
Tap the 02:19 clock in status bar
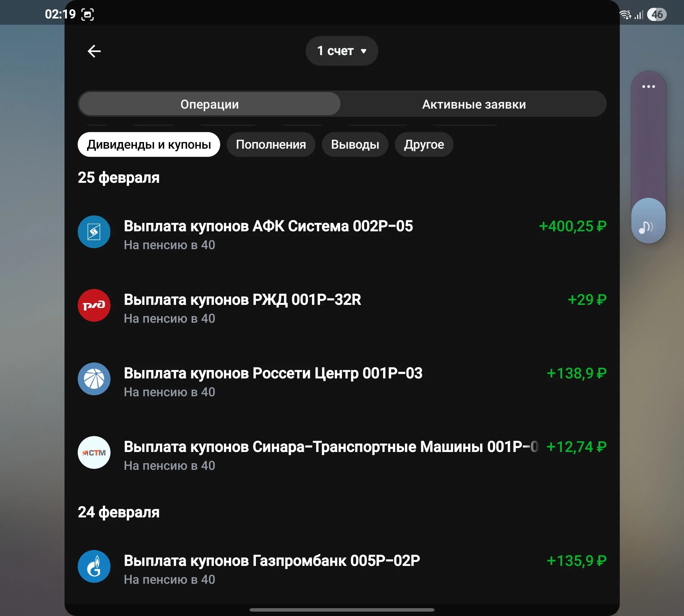60,14
